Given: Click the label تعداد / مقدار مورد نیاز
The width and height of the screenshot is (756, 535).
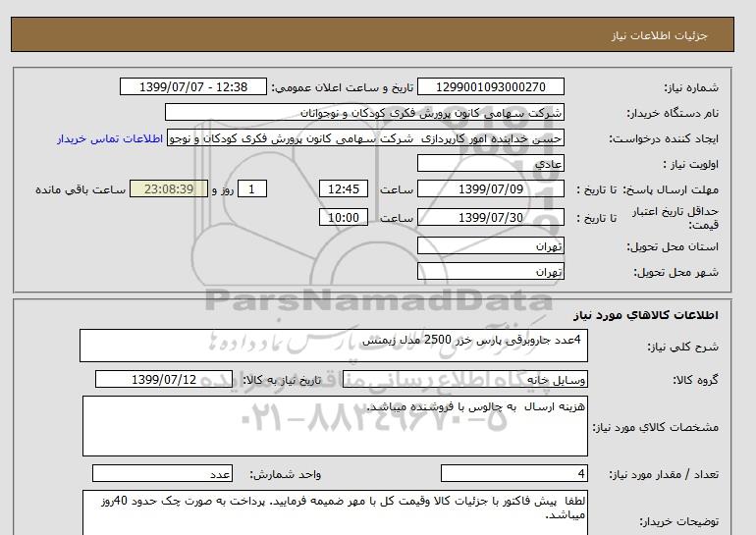Looking at the screenshot, I should (664, 474).
